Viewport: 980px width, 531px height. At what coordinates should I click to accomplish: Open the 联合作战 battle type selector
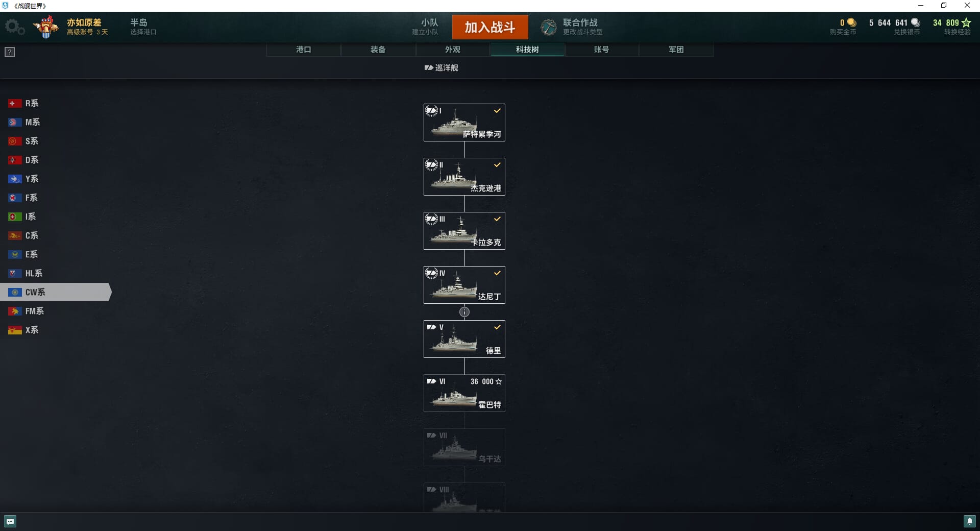(573, 27)
